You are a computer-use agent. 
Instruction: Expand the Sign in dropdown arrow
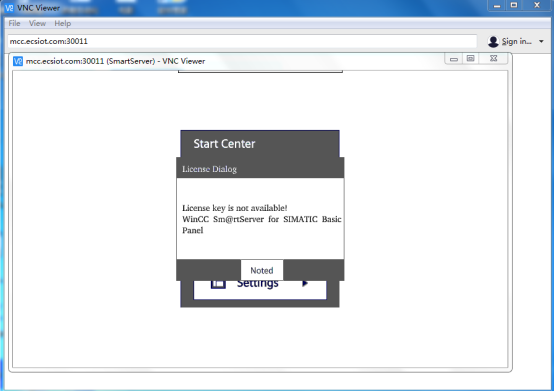541,42
